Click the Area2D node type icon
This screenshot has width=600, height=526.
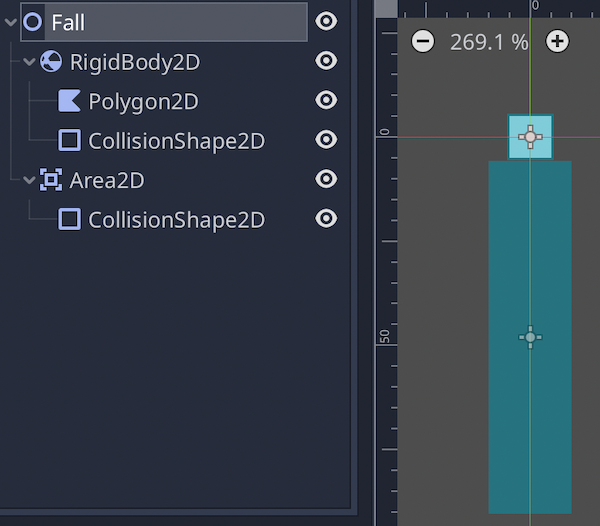pyautogui.click(x=51, y=179)
